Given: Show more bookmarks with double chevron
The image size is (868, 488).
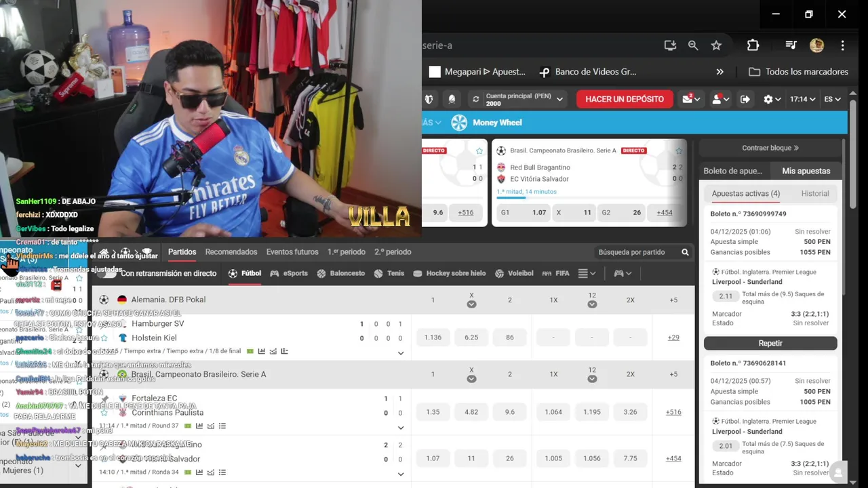Looking at the screenshot, I should click(x=719, y=72).
